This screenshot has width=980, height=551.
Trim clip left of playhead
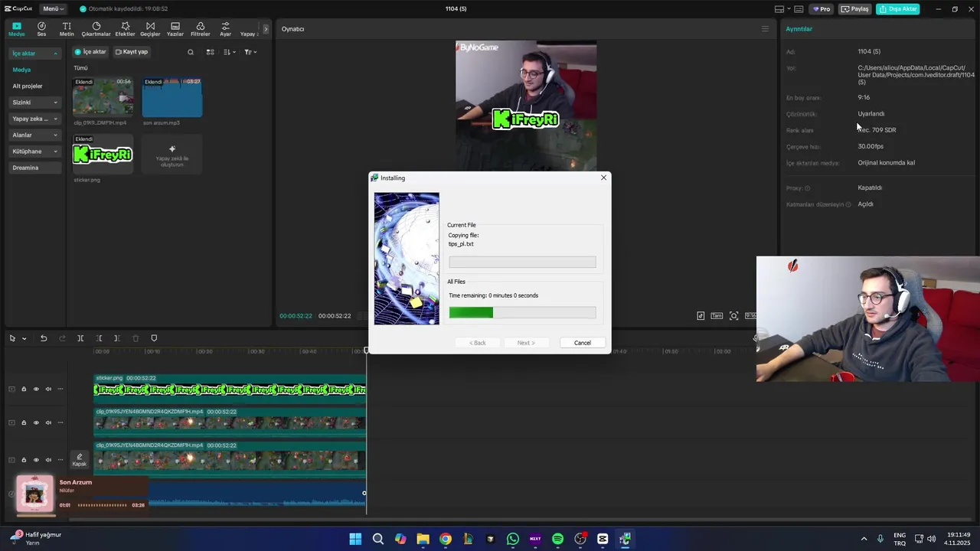click(99, 338)
